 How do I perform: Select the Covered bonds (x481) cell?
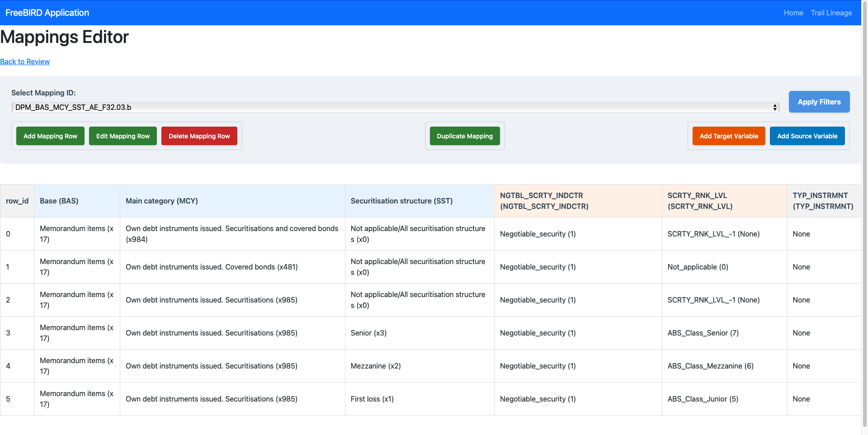tap(212, 267)
